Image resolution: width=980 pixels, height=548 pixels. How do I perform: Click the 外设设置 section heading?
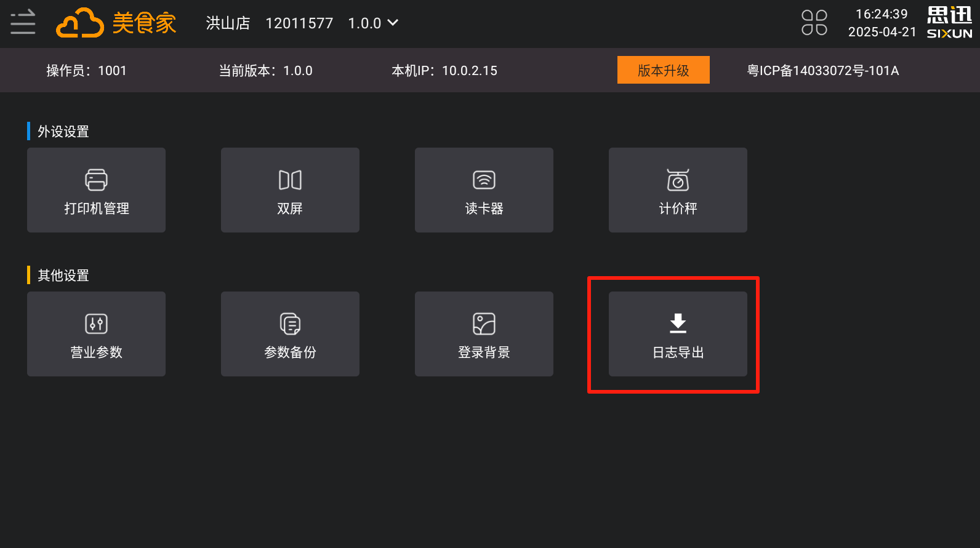[63, 132]
